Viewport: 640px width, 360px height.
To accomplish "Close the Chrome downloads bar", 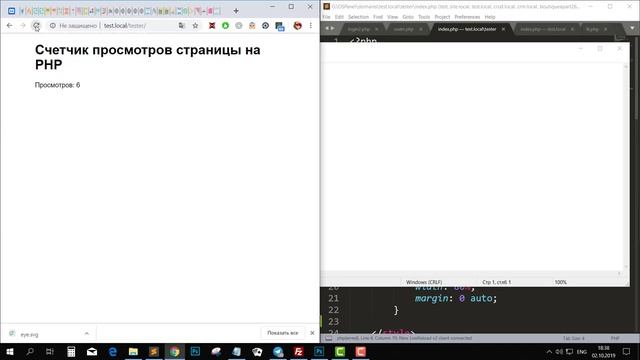I will pyautogui.click(x=312, y=333).
